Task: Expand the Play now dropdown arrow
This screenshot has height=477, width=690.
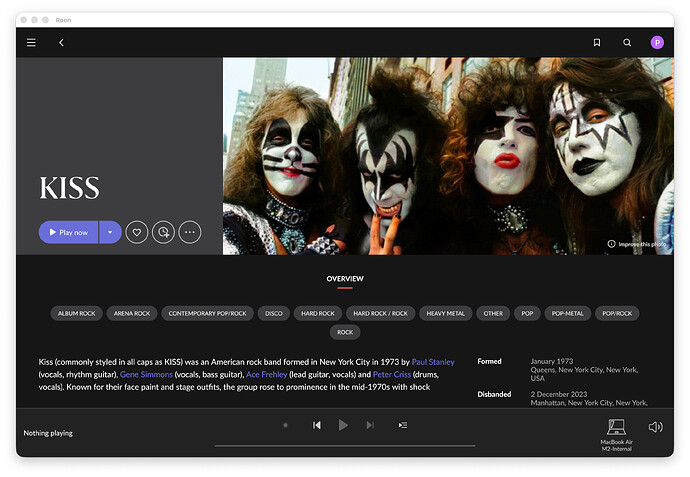Action: (x=110, y=232)
